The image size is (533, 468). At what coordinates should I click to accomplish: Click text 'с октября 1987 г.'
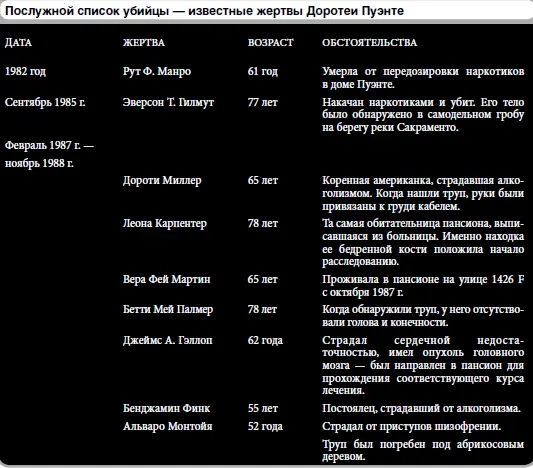coord(363,292)
